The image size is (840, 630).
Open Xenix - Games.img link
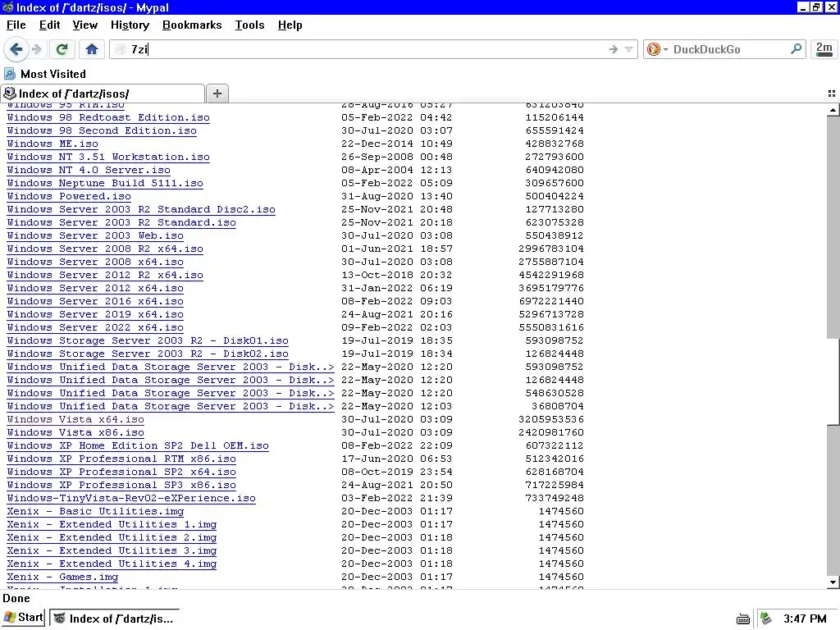point(62,577)
